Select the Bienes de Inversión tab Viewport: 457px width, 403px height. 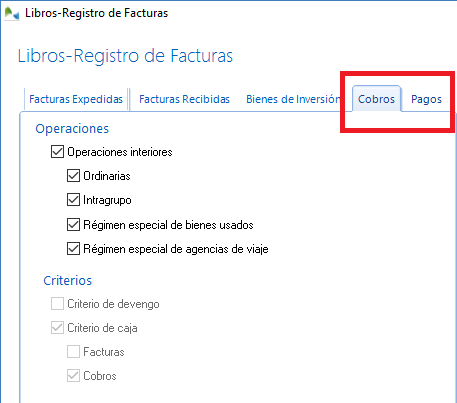[x=293, y=99]
